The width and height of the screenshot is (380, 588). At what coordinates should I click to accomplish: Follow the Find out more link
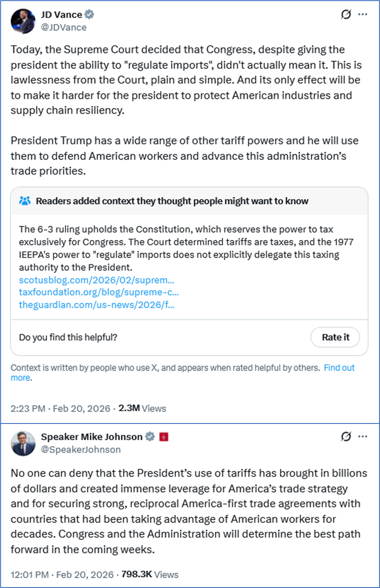click(339, 368)
